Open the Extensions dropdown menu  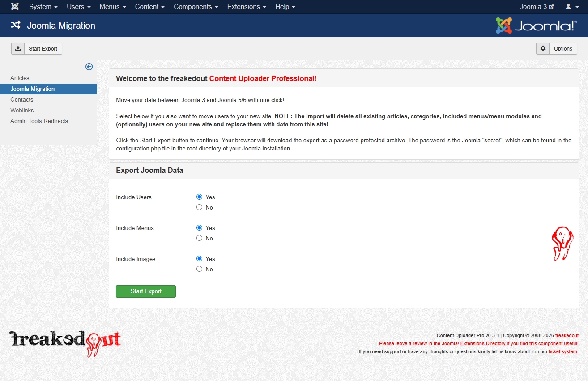[246, 7]
